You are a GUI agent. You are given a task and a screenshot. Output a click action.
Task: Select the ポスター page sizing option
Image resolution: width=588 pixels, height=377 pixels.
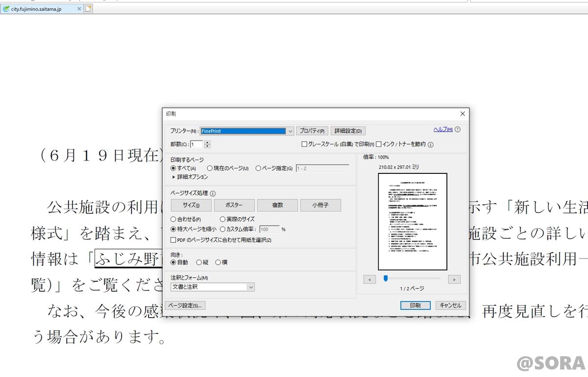[234, 205]
